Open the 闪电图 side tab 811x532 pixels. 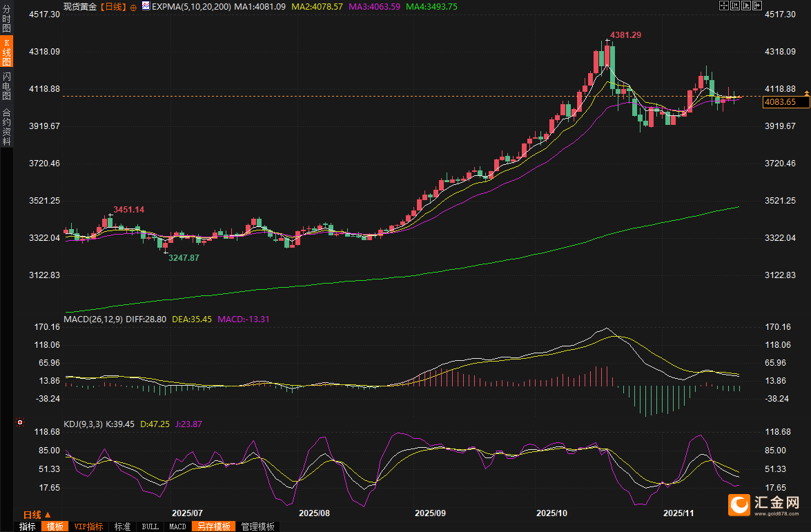coord(6,86)
